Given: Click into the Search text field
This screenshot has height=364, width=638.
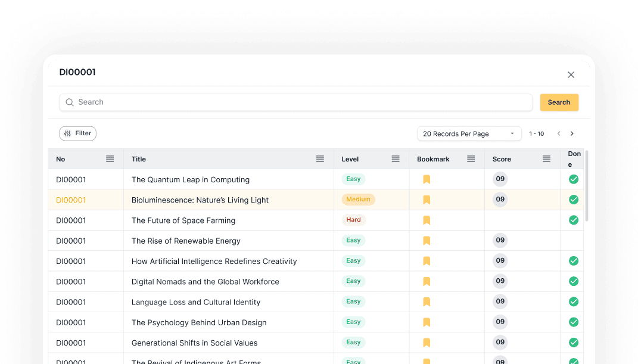Looking at the screenshot, I should [298, 102].
